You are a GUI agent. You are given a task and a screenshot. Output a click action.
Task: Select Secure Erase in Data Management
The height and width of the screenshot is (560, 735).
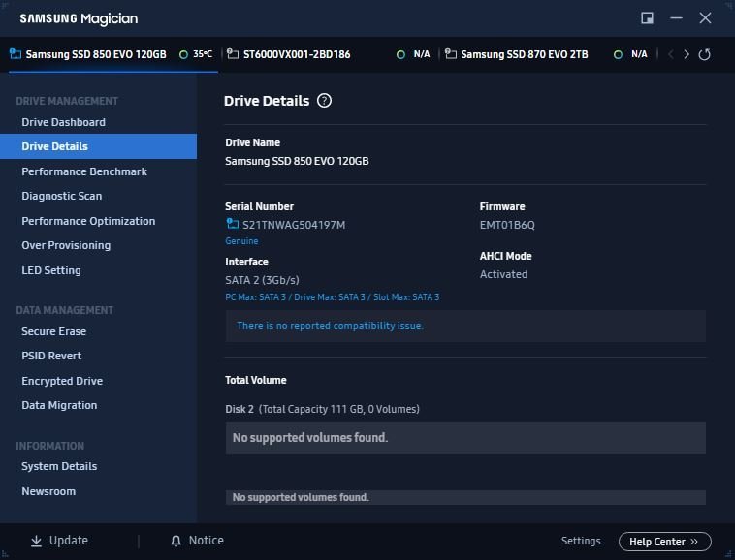(53, 331)
